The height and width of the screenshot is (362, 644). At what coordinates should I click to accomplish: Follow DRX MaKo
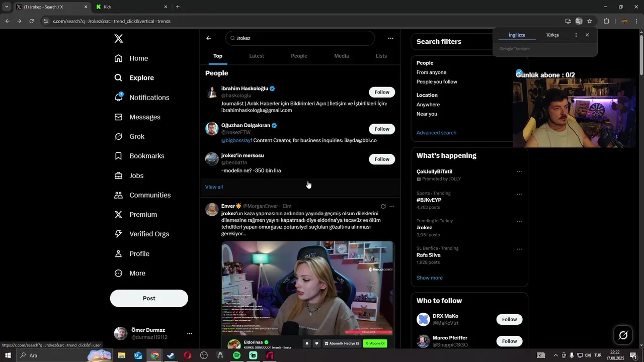click(x=509, y=319)
